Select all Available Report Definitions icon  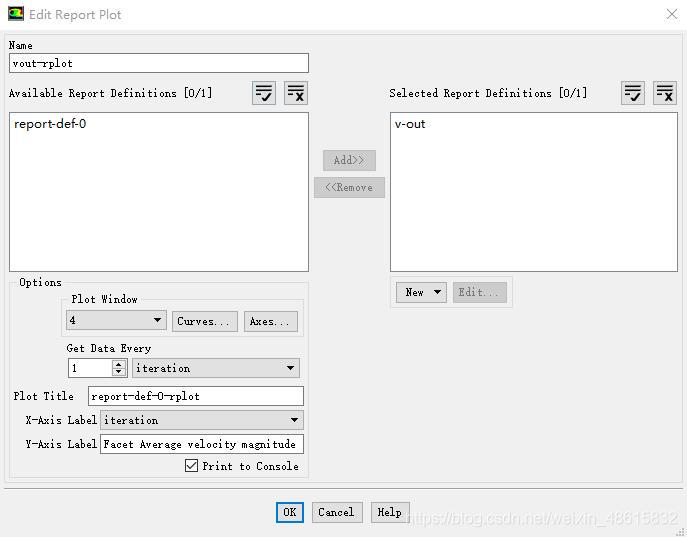point(264,93)
